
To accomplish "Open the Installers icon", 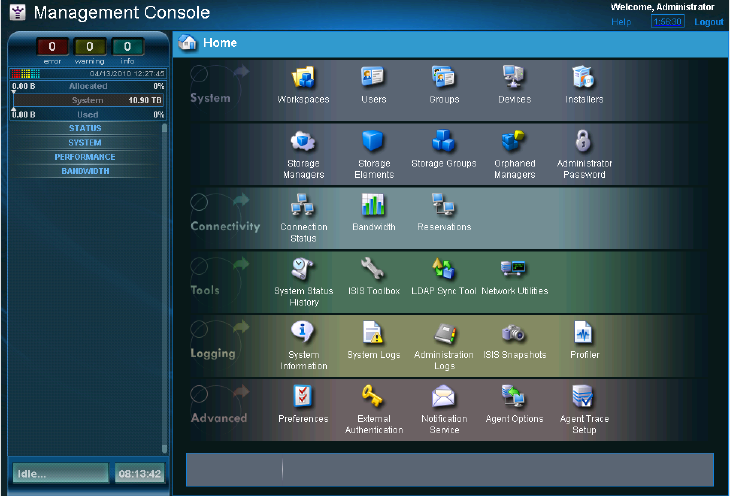I will (x=584, y=77).
